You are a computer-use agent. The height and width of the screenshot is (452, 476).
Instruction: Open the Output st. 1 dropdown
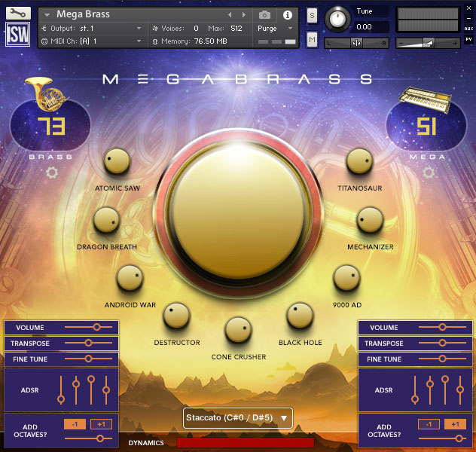coord(139,28)
